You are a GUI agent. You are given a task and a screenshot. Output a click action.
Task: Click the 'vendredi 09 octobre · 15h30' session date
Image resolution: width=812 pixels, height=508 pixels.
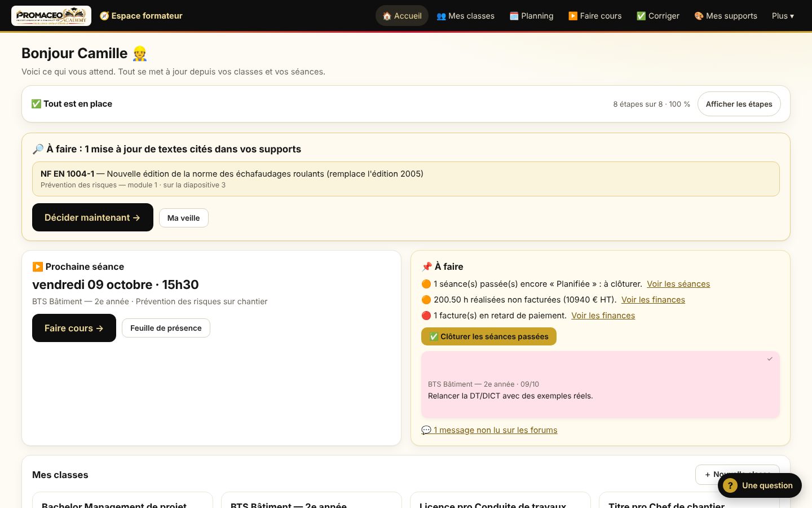click(116, 284)
